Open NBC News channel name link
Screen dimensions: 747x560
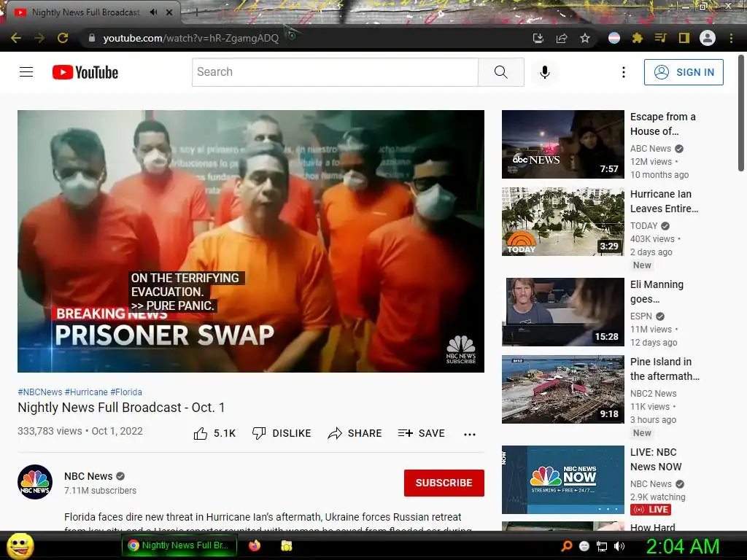point(88,476)
